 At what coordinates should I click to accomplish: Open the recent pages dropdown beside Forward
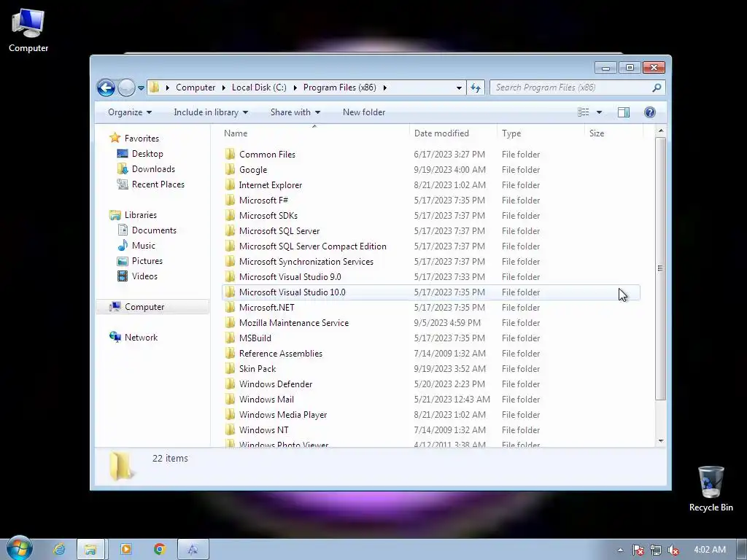pos(141,87)
